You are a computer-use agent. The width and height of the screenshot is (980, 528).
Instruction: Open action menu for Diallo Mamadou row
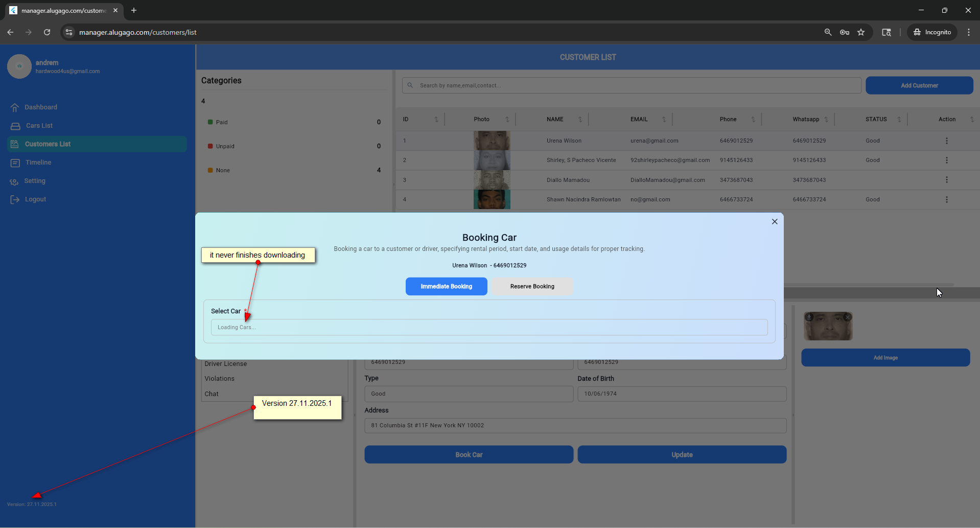point(946,180)
